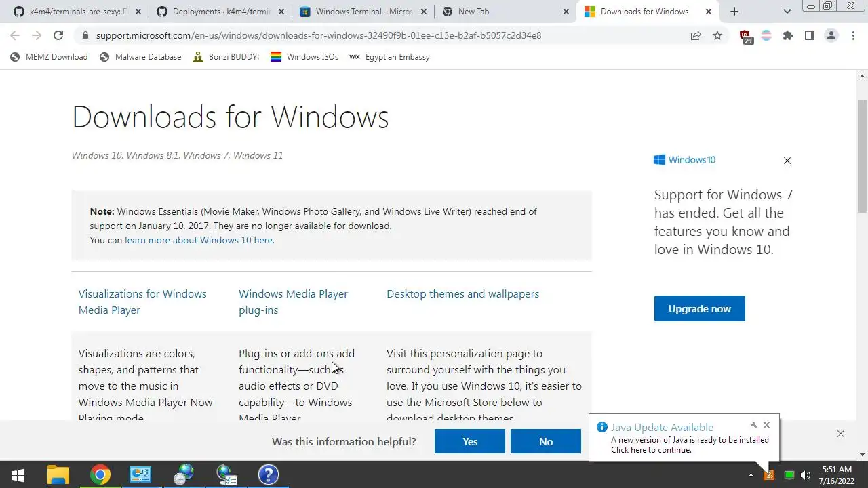
Task: Close the Windows 10 promo panel
Action: (787, 161)
